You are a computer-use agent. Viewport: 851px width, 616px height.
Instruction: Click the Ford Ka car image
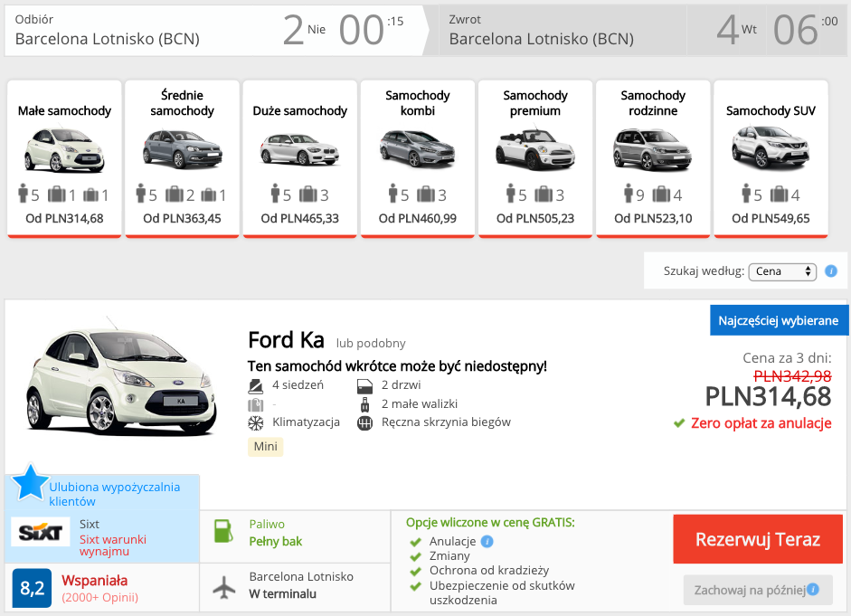pos(122,377)
